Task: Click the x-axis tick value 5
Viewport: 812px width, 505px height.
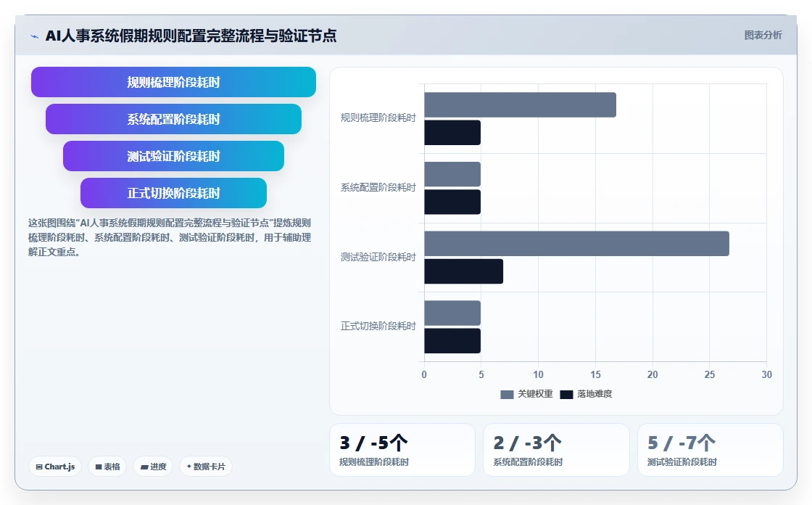Action: pos(481,374)
